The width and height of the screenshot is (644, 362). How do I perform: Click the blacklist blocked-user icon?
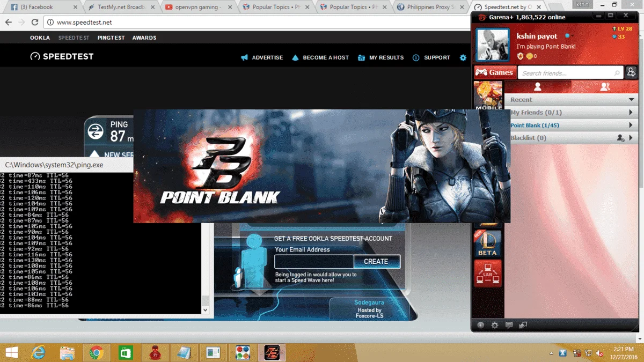(x=620, y=138)
